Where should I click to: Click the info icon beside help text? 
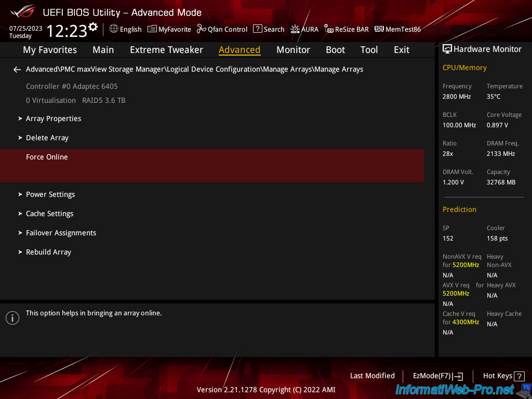tap(12, 318)
